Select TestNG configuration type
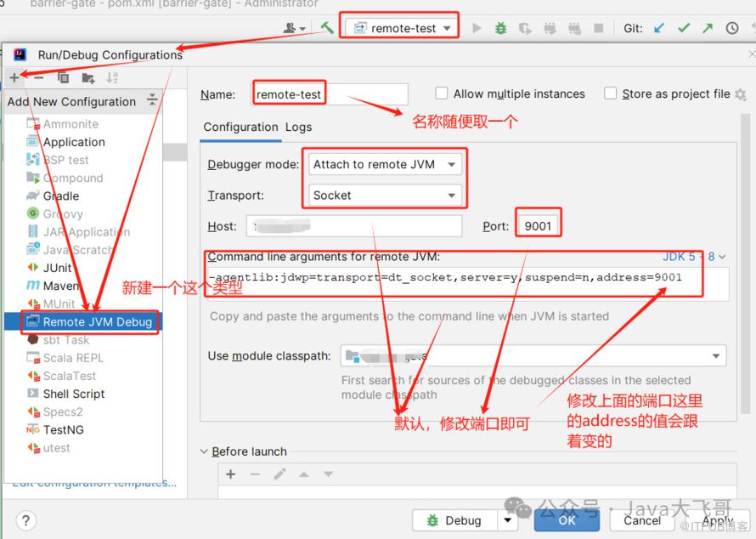 [x=55, y=429]
